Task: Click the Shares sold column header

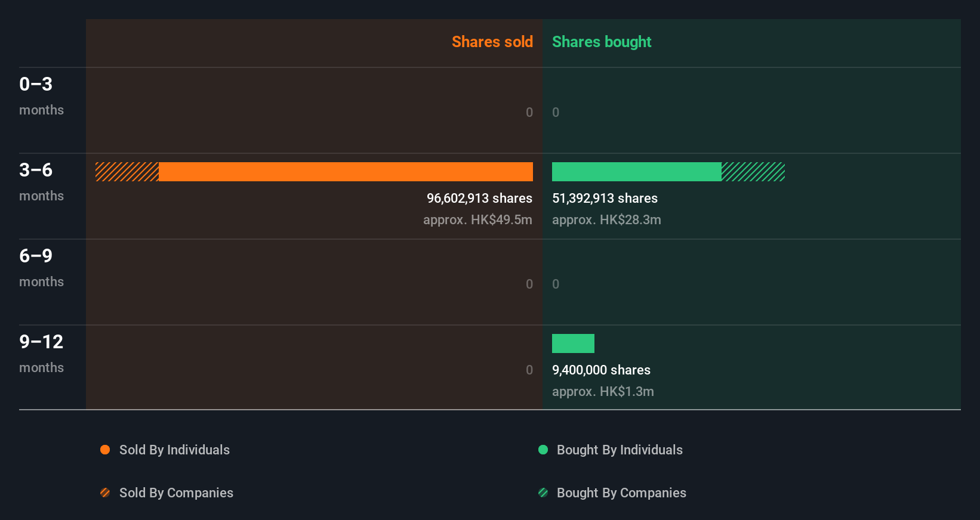Action: [x=492, y=42]
